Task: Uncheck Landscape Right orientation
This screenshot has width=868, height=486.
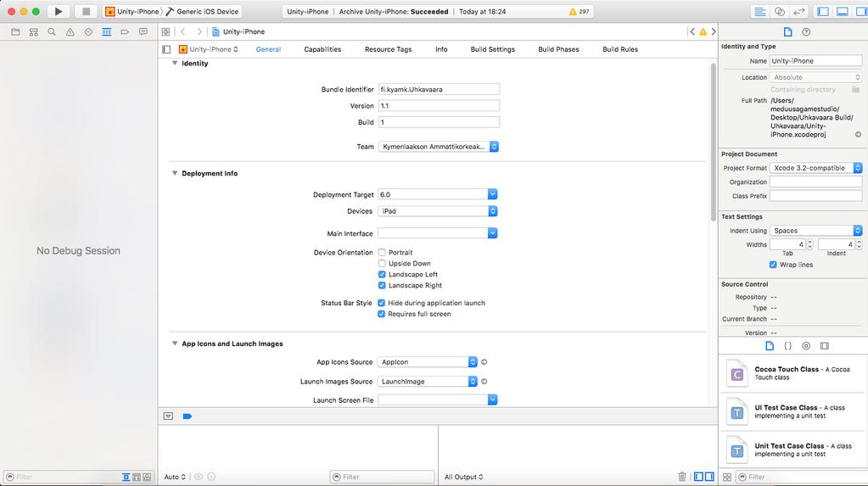Action: (x=382, y=286)
